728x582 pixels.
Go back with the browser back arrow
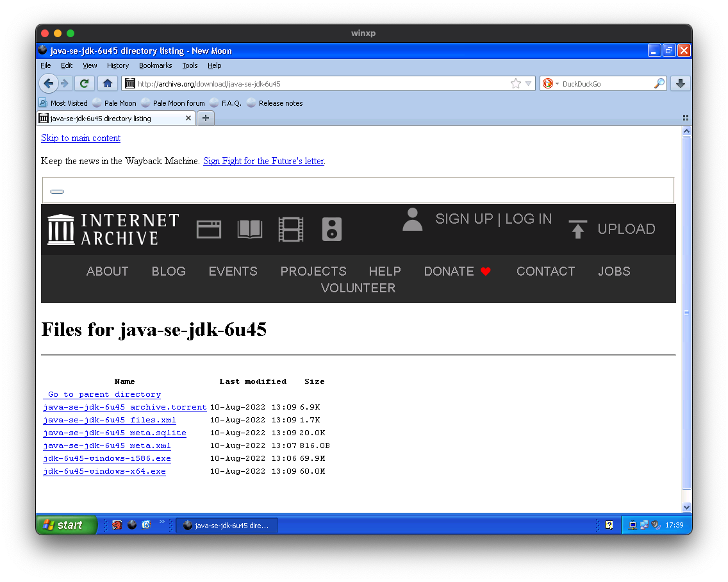[x=48, y=83]
